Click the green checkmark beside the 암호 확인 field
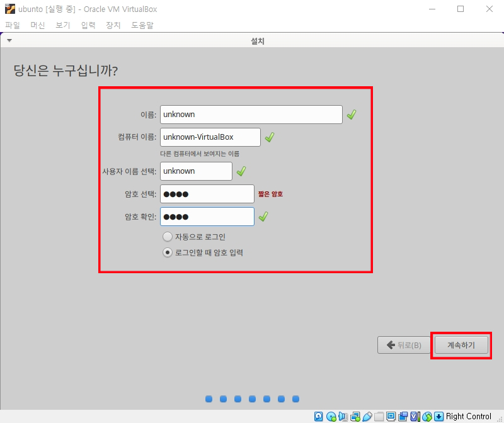 pos(263,217)
